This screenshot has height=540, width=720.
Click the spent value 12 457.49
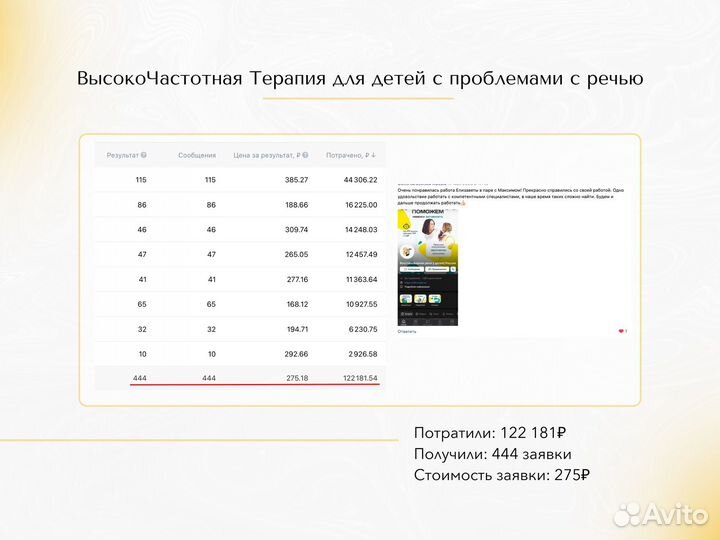click(x=361, y=254)
